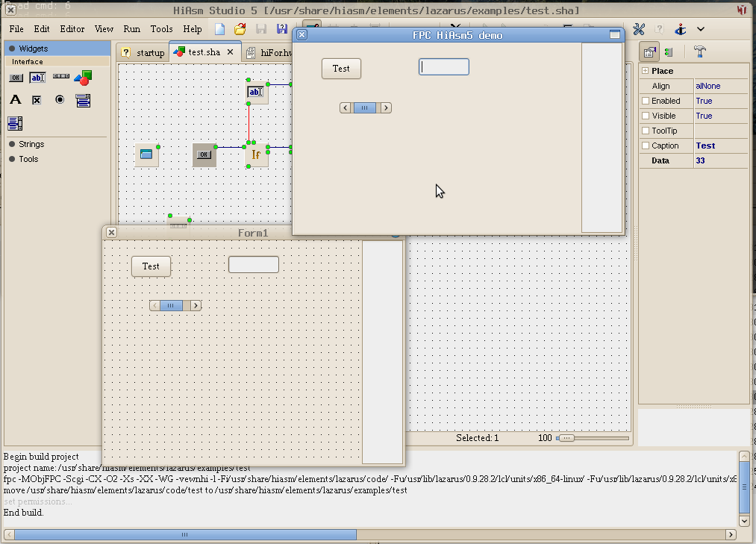Toggle the Enabled property checkbox

[x=646, y=101]
